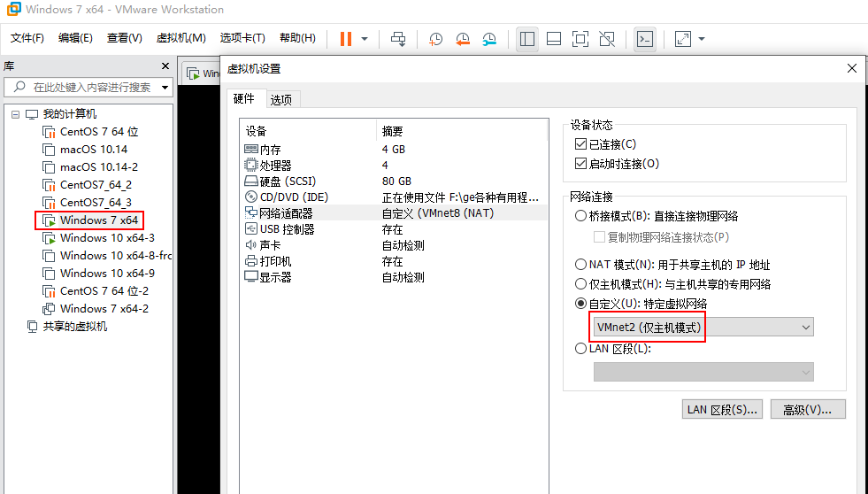Select Windows 10 x64-9 in library

coord(98,274)
